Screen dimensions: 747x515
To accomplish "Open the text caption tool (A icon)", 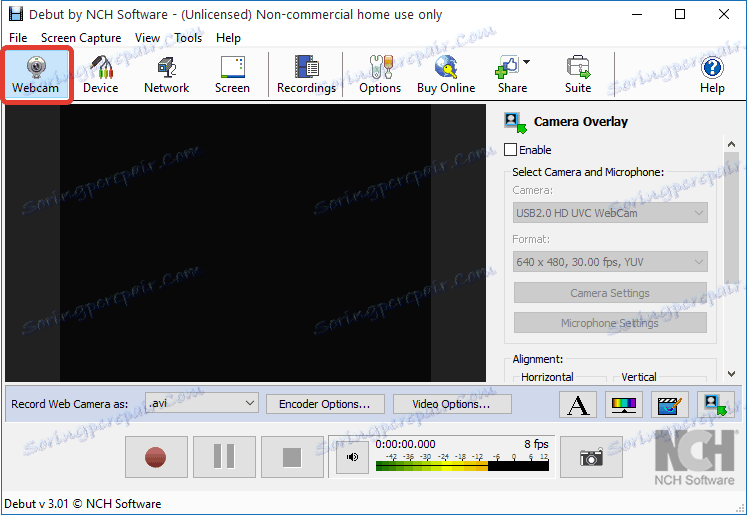I will point(578,404).
